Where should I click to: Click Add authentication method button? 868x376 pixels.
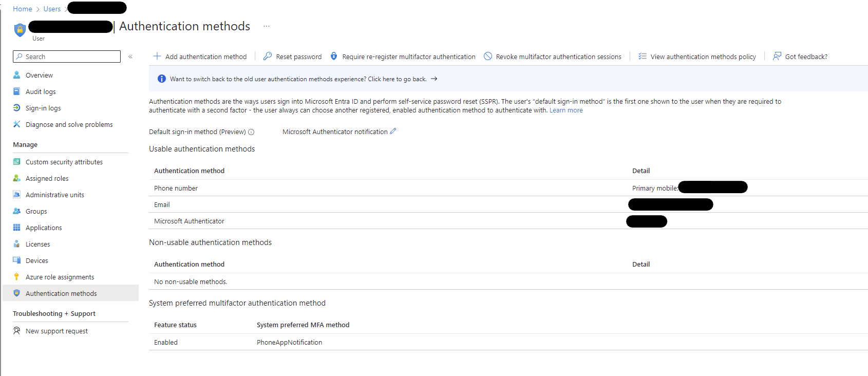(x=200, y=57)
